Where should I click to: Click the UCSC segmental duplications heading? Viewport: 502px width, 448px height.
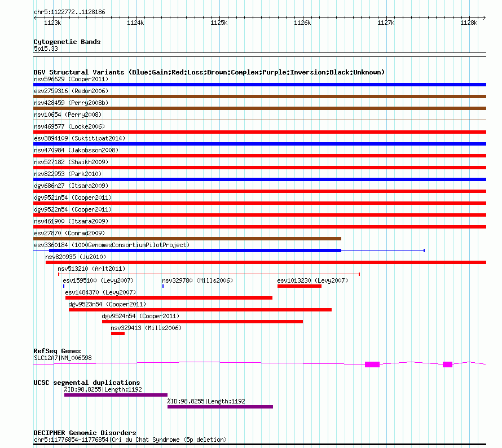[87, 383]
